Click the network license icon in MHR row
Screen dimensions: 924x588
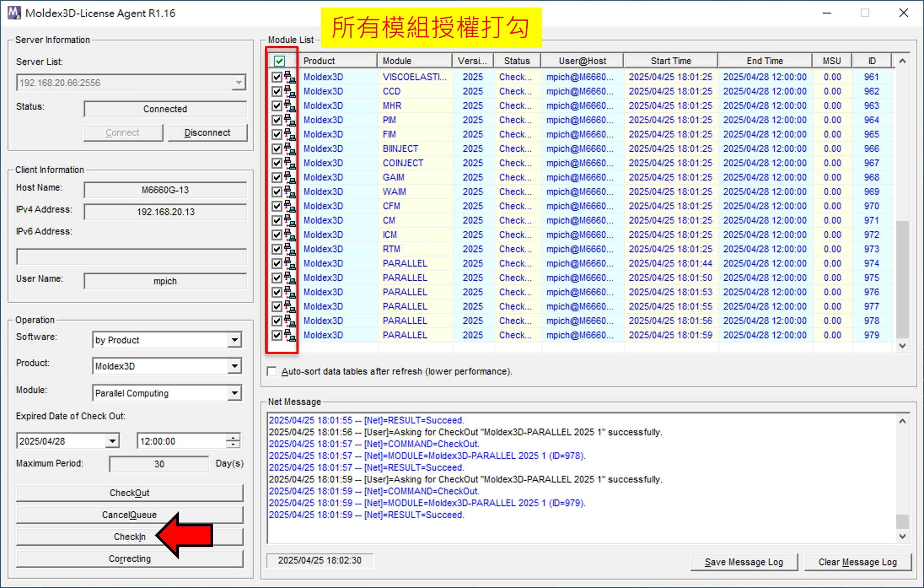point(290,105)
